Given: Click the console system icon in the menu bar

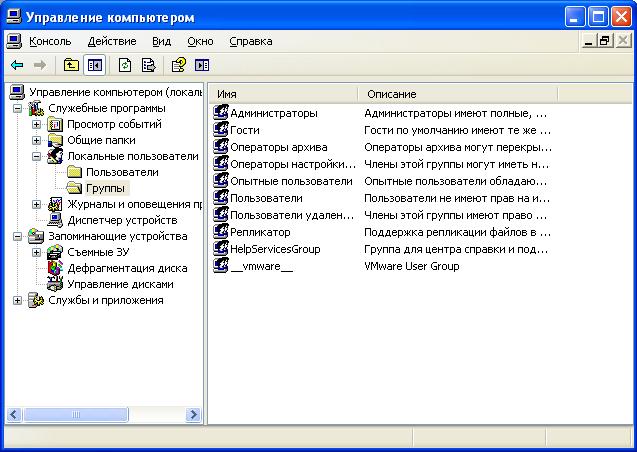Looking at the screenshot, I should click(14, 41).
